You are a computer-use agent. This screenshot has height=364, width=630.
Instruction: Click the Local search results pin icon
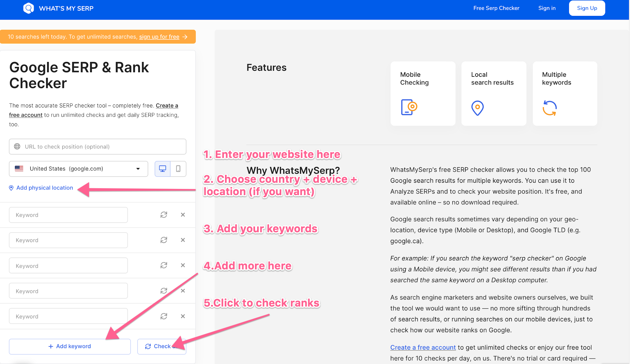point(477,108)
